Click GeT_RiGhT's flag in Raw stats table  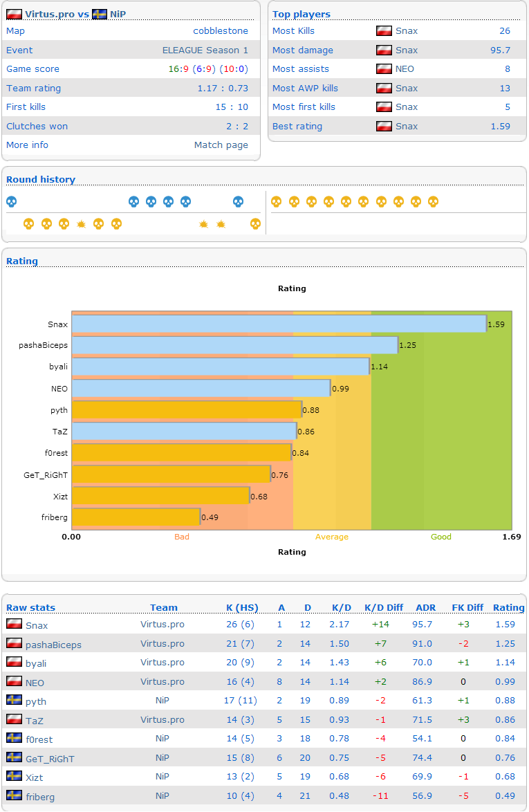[x=14, y=757]
